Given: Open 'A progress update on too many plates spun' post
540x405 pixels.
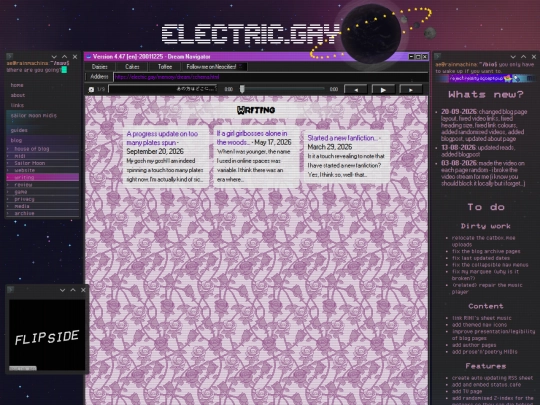Looking at the screenshot, I should 162,138.
